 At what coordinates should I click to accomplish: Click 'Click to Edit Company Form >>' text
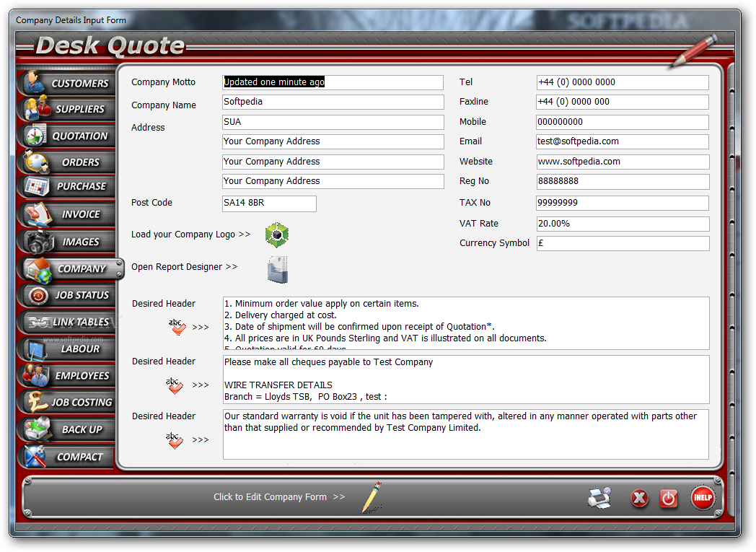(x=279, y=497)
